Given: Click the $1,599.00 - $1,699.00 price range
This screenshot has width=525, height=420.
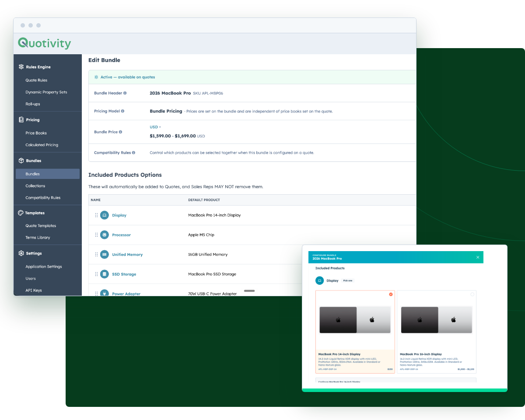Looking at the screenshot, I should point(172,136).
